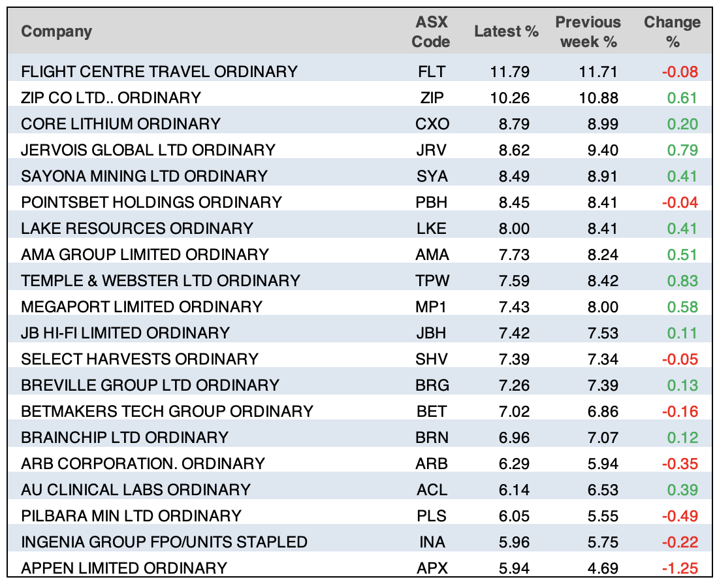Select the AMA Group Limited Ordinary cell
The image size is (717, 588).
(x=145, y=255)
